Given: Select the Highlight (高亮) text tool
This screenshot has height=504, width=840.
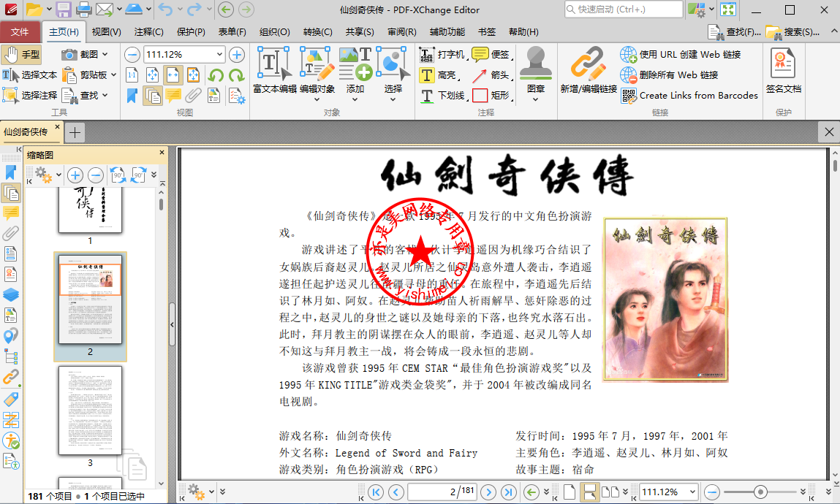Looking at the screenshot, I should (439, 75).
